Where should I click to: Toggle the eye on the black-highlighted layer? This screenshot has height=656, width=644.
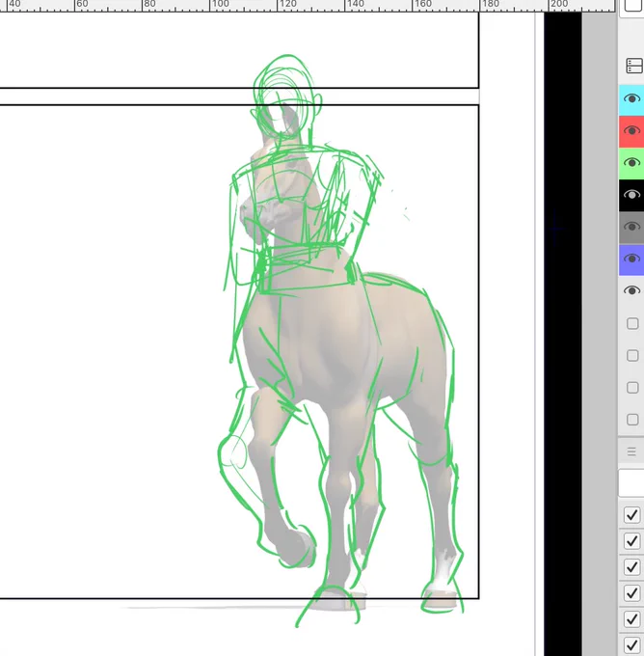coord(631,195)
